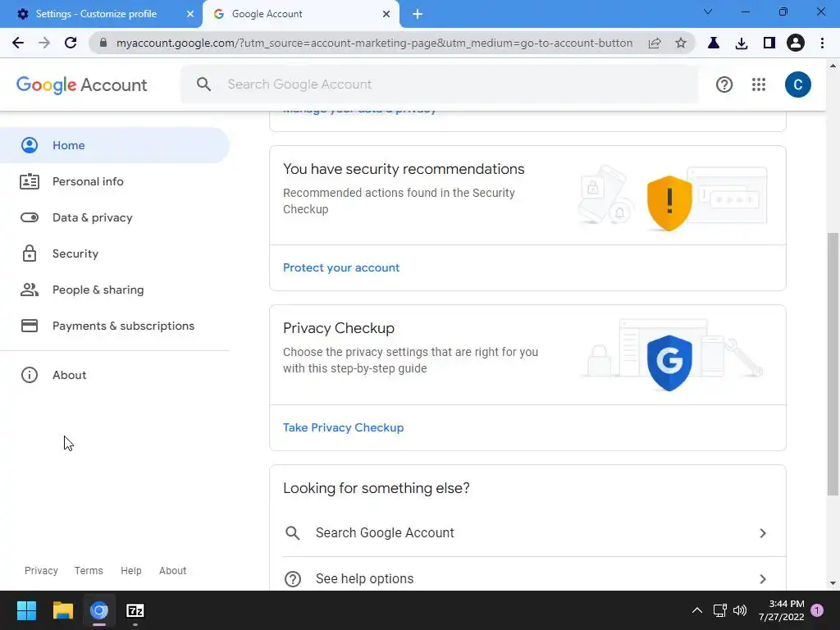
Task: Open a new tab with the plus icon
Action: (418, 14)
